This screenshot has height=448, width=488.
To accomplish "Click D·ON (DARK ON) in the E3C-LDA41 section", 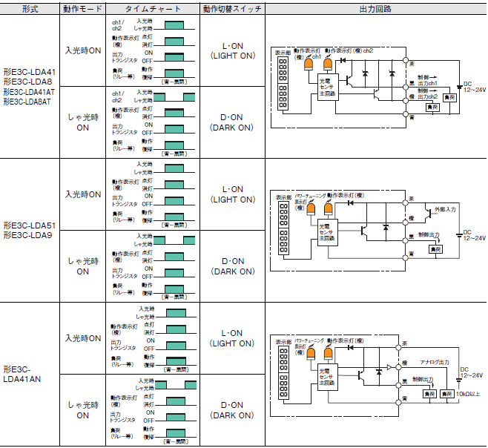I will pos(232,122).
